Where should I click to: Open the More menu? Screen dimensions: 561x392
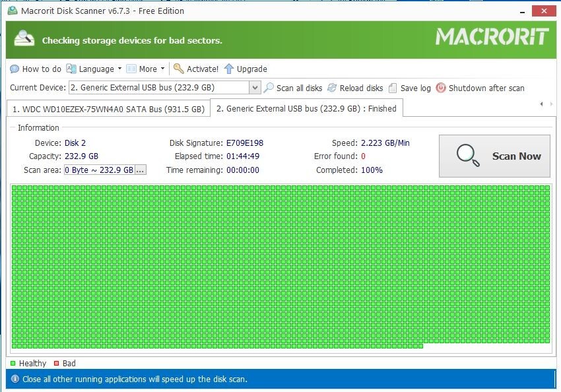coord(146,69)
